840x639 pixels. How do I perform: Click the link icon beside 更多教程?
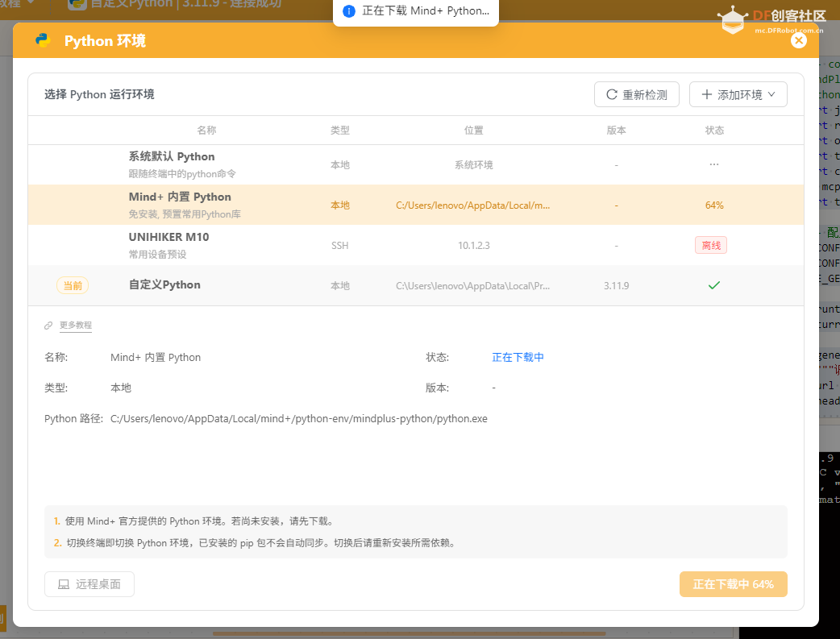click(x=48, y=326)
